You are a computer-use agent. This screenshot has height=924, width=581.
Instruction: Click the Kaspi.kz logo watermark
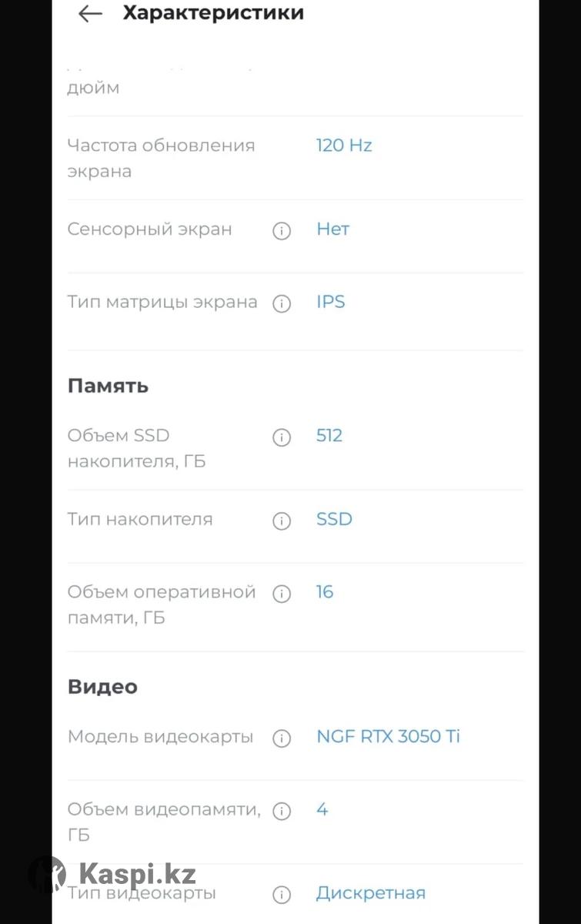click(113, 875)
